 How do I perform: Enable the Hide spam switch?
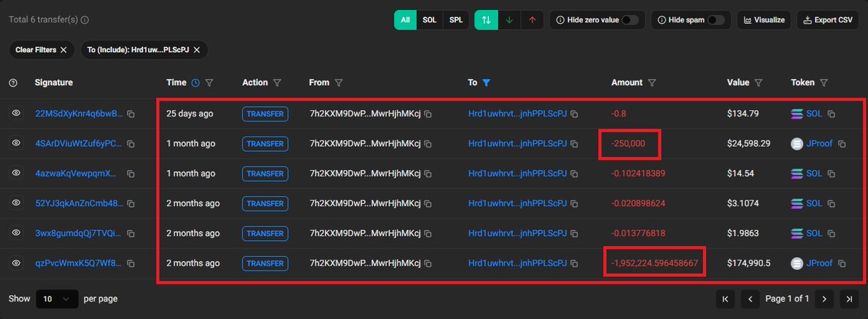pos(716,20)
